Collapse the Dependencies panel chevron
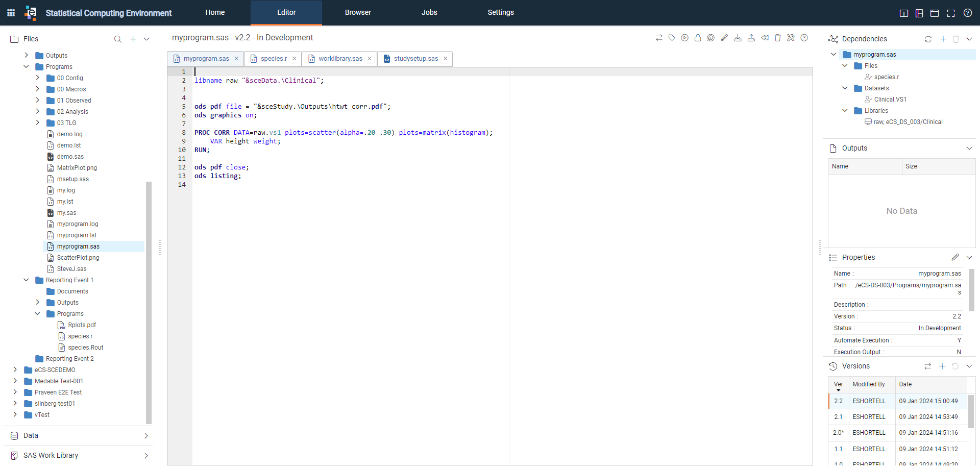The image size is (980, 469). click(969, 39)
